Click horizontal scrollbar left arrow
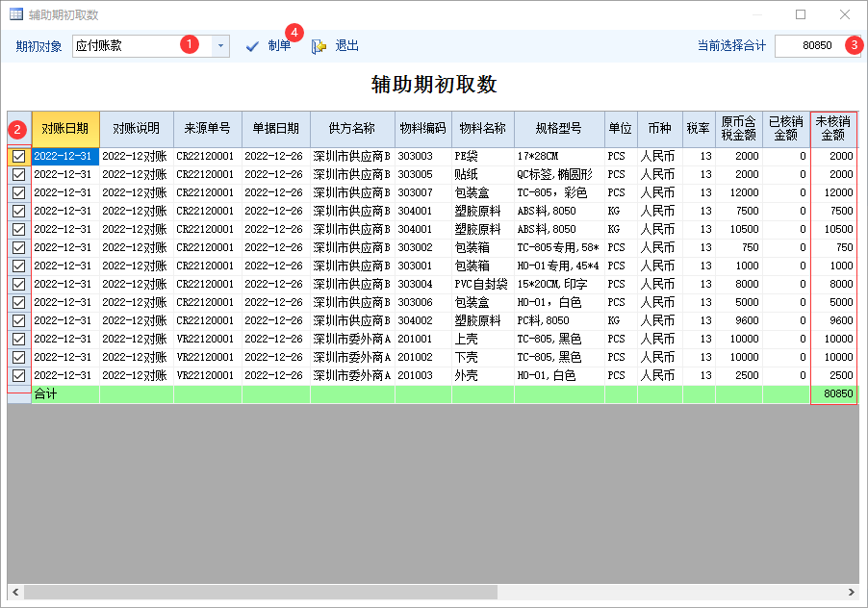868x608 pixels. [x=15, y=592]
